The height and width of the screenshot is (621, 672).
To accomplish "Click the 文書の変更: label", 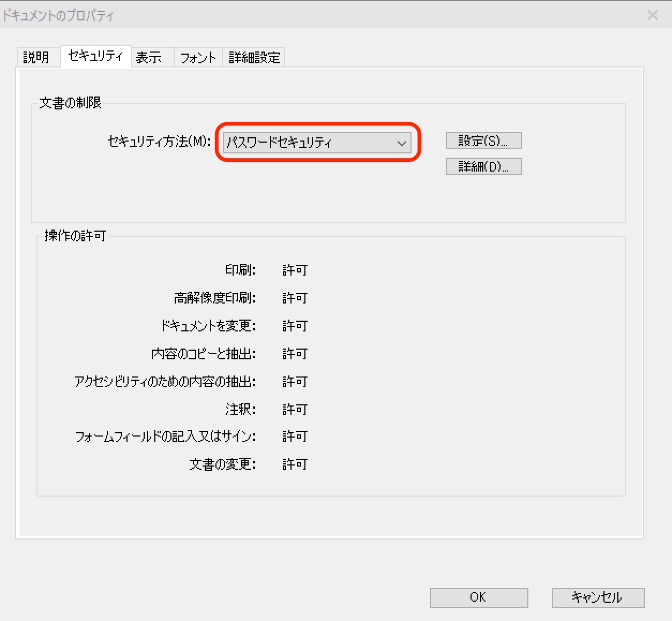I will coord(222,464).
